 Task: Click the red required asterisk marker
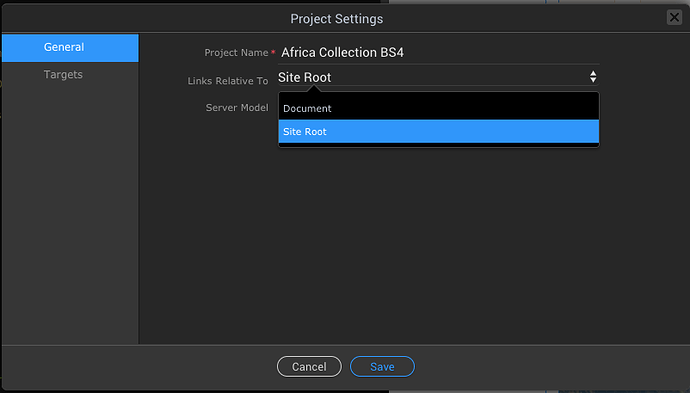273,52
